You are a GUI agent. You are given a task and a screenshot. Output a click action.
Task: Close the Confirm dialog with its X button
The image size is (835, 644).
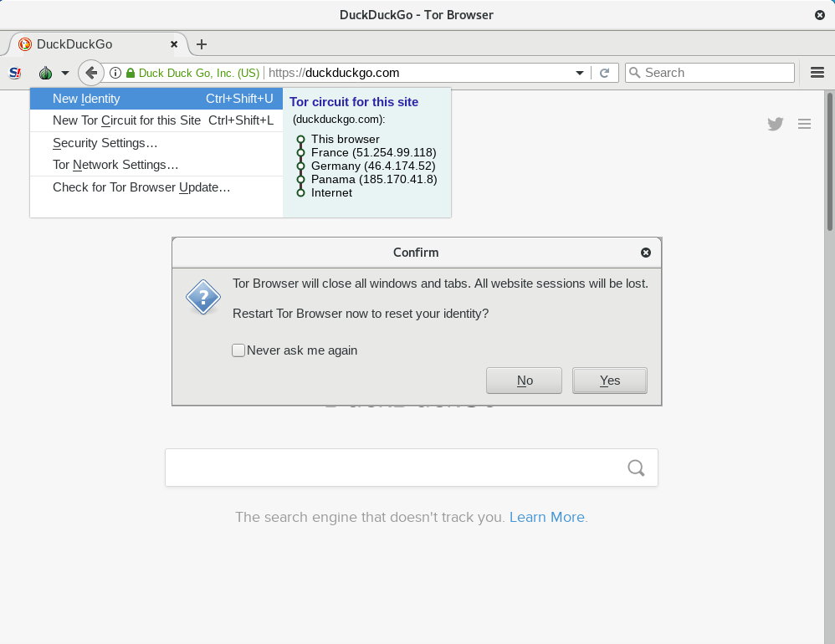click(x=646, y=253)
